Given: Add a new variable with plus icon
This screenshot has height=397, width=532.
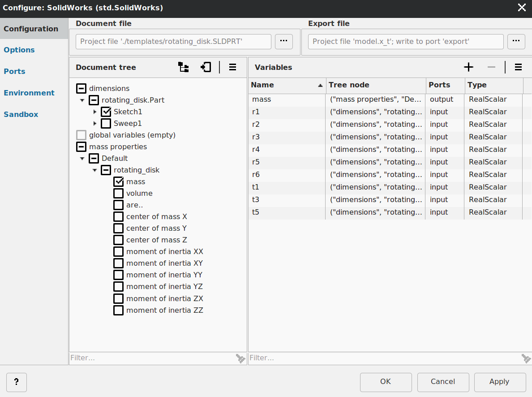Looking at the screenshot, I should click(468, 67).
